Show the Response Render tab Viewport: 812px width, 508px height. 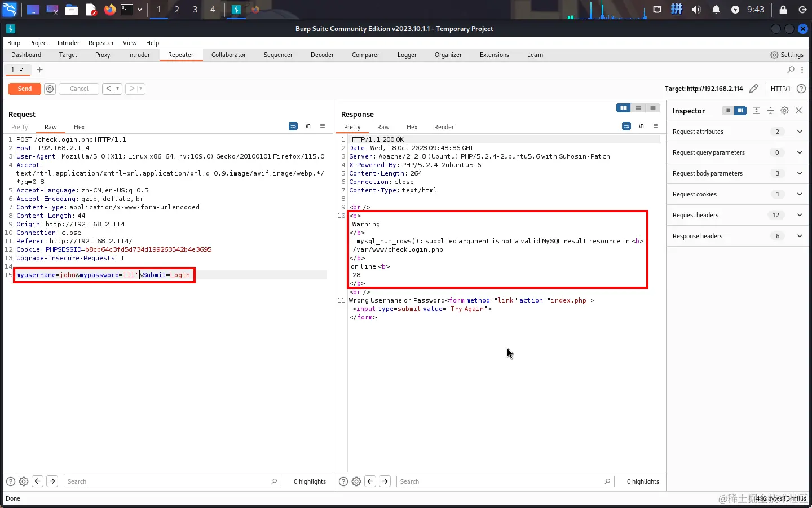[444, 127]
